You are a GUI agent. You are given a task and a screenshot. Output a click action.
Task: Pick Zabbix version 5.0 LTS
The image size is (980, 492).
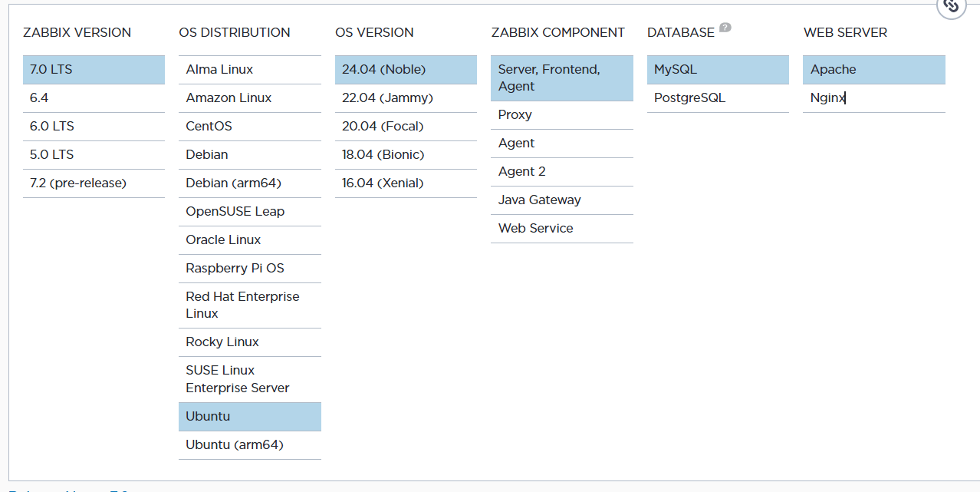[94, 155]
